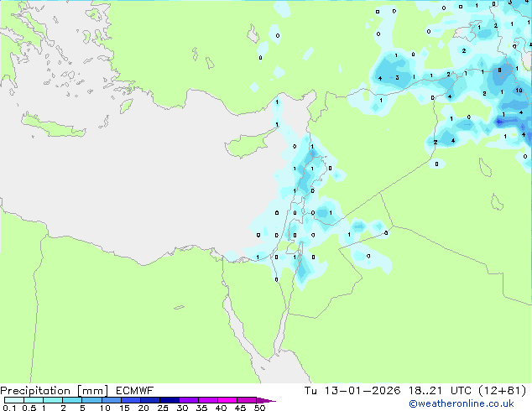Click the legend label '10'

click(105, 408)
